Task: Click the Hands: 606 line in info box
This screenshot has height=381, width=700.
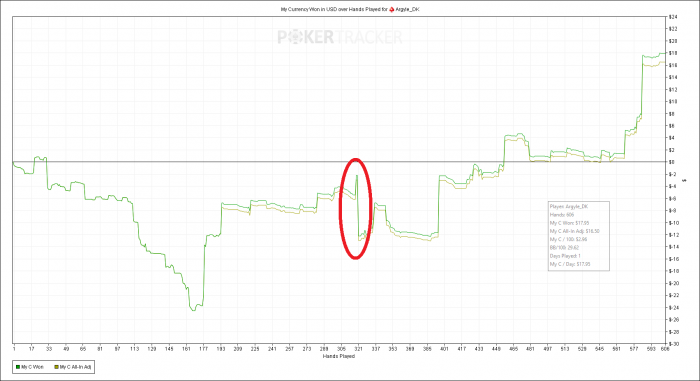Action: (562, 215)
